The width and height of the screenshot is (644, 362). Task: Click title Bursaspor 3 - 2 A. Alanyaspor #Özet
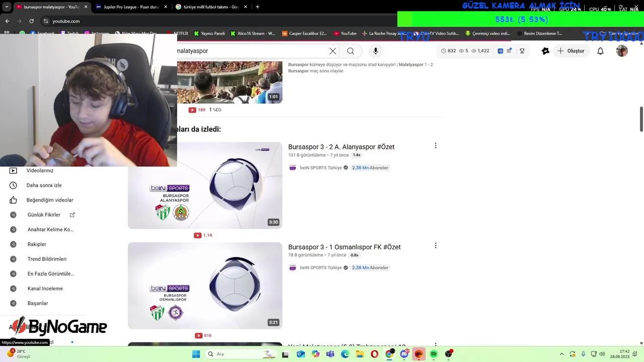[x=341, y=147]
